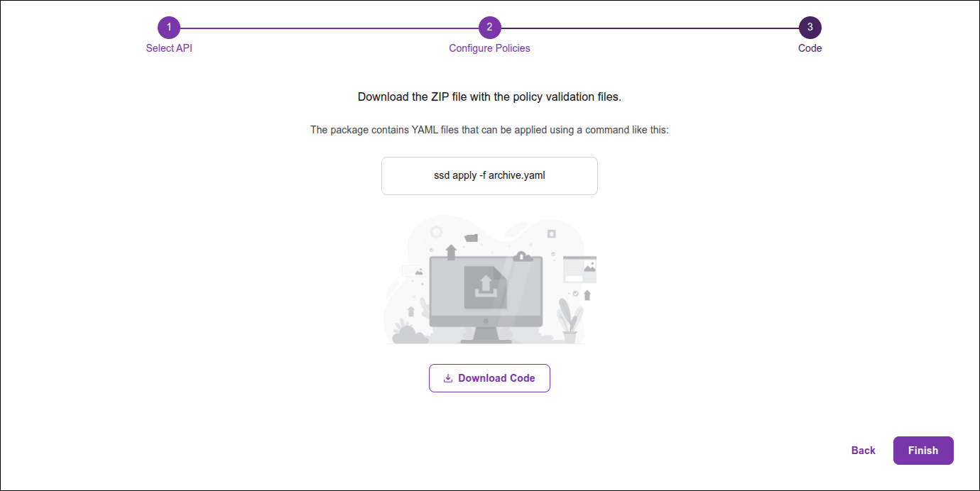
Task: Select the step 2 circle icon
Action: click(x=490, y=27)
